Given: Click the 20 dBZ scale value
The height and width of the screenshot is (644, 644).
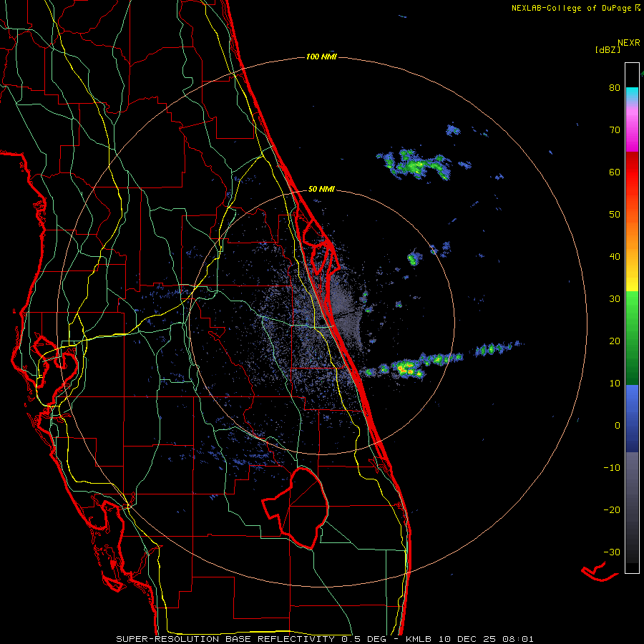Looking at the screenshot, I should tap(615, 341).
